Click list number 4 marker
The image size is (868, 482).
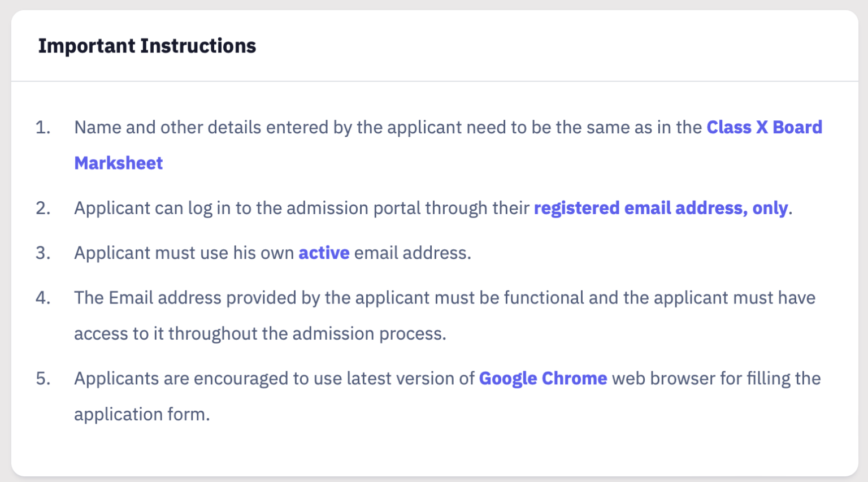43,298
